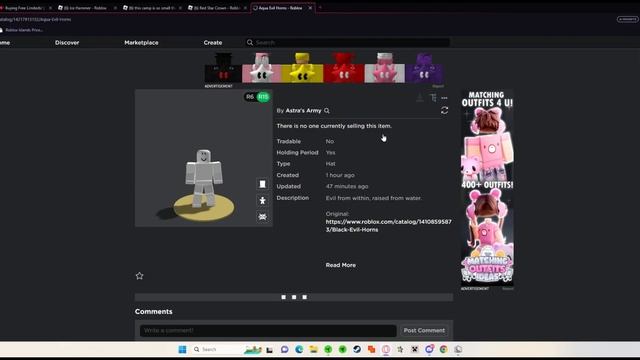Open File Explorer from the taskbar
Viewport: 640px width, 360px height.
[313, 349]
